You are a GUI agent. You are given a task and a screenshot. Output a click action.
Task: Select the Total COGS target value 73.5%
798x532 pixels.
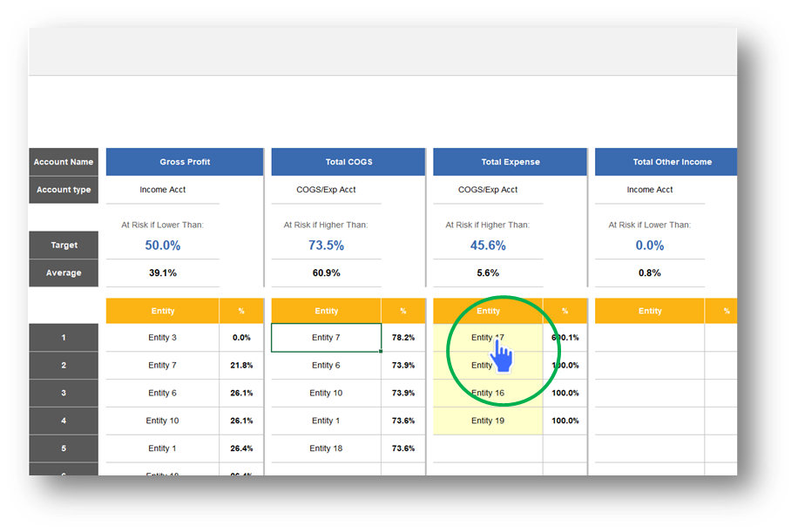(326, 246)
